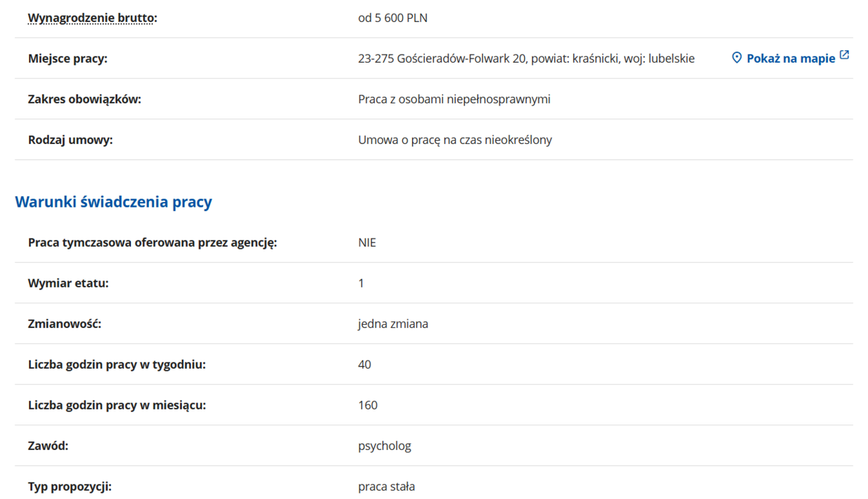Click the Liczba godzin pracy w tygodniu label
This screenshot has width=868, height=499.
coord(116,365)
